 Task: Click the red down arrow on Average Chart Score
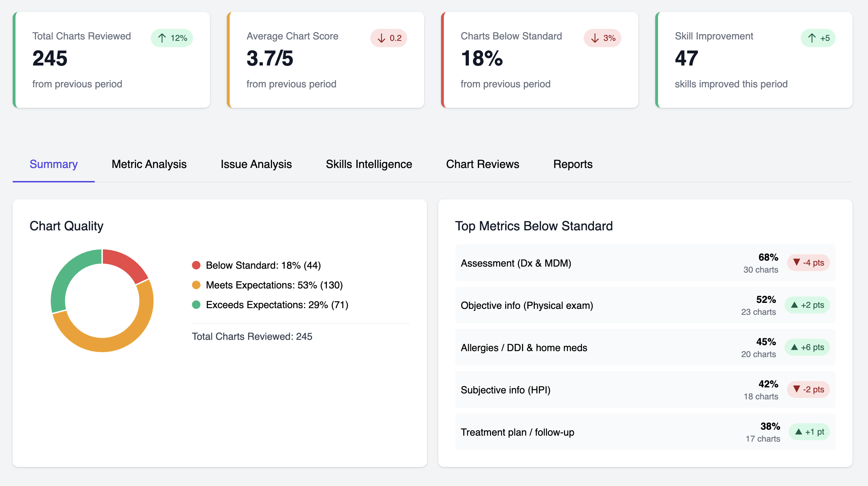click(x=389, y=38)
